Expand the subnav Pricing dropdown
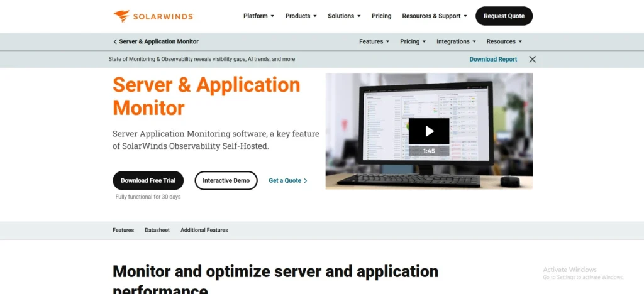644x294 pixels. click(413, 41)
